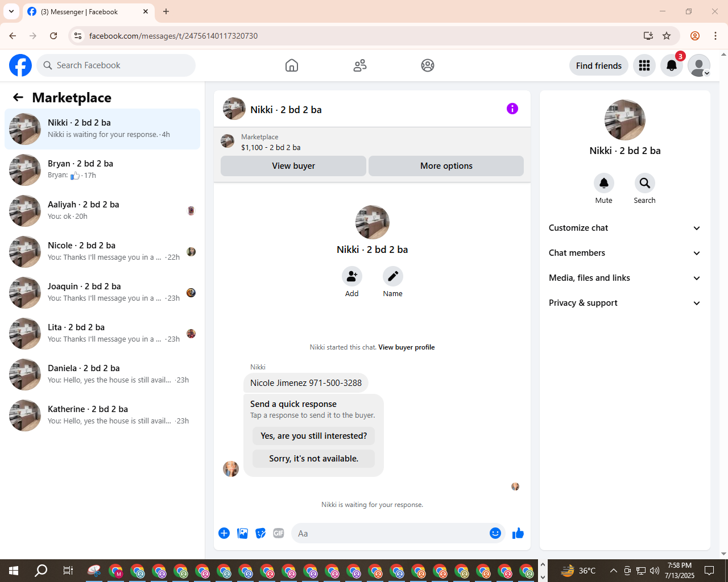Open Nicole conversation in chat list
This screenshot has width=728, height=582.
pyautogui.click(x=102, y=252)
